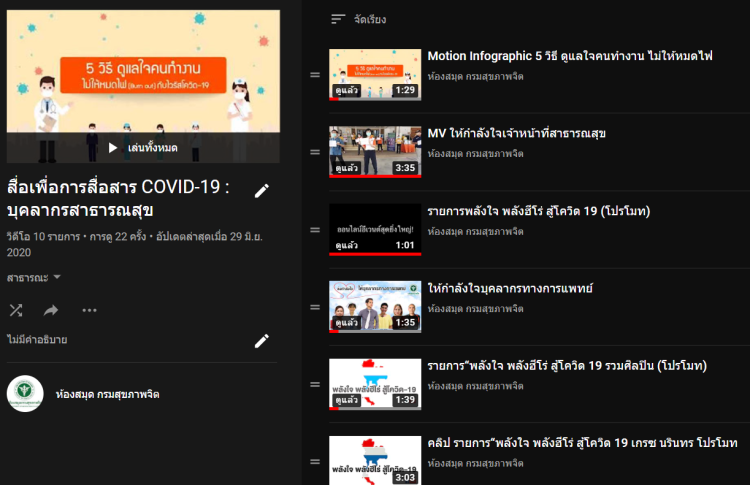
Task: Click the share playlist arrow icon
Action: pos(51,310)
